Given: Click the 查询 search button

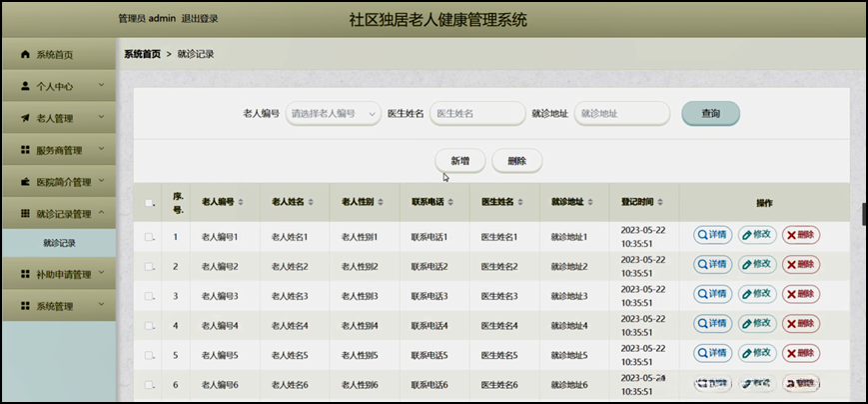Looking at the screenshot, I should point(711,113).
